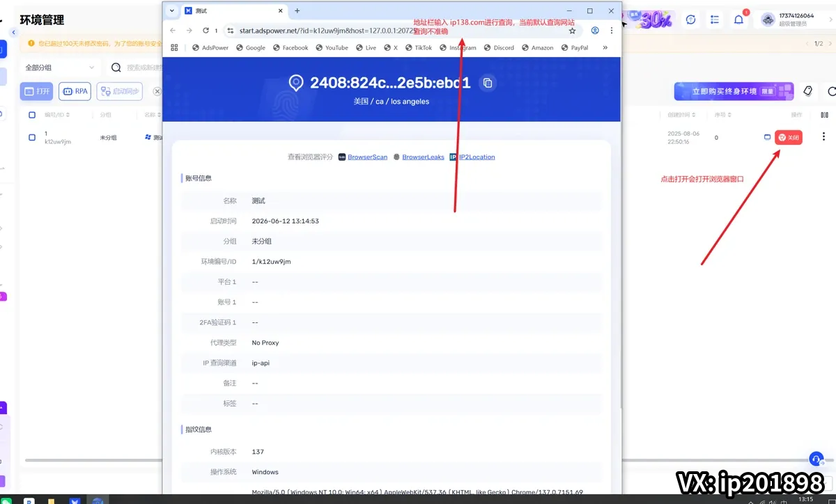Click the red 关闭 button for profile
The height and width of the screenshot is (504, 836).
click(x=789, y=138)
